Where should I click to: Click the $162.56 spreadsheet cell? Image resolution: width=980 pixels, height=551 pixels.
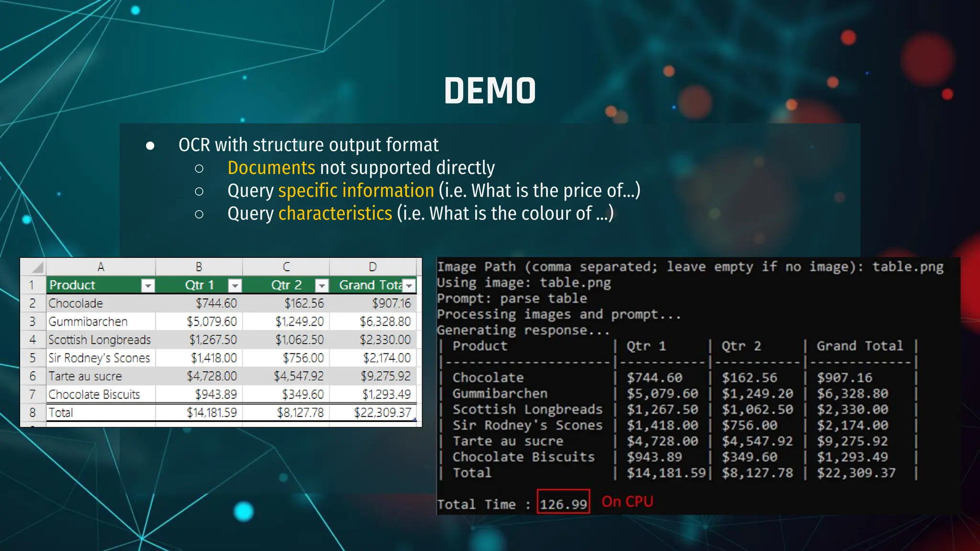286,303
